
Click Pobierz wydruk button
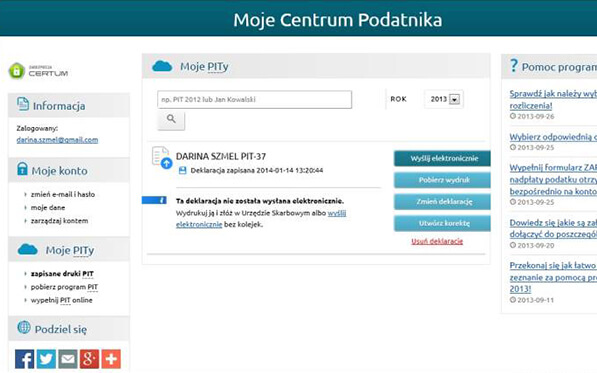tap(442, 180)
